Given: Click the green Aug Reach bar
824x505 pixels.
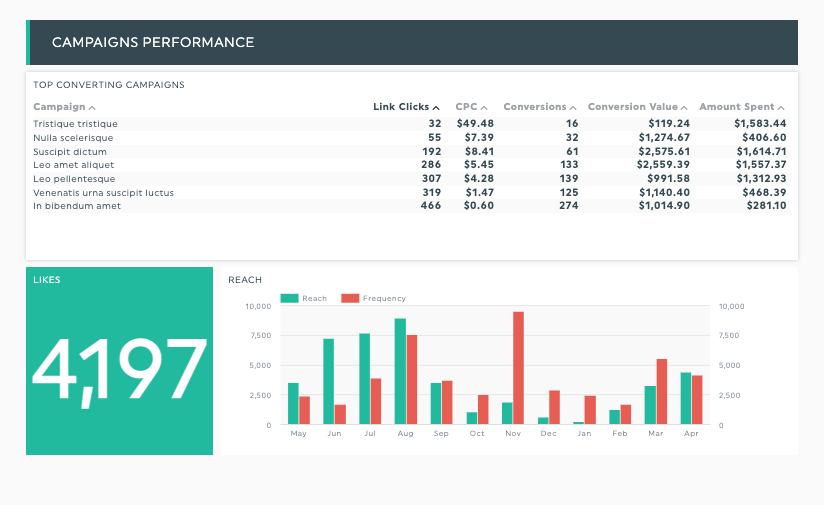Looking at the screenshot, I should pos(400,371).
